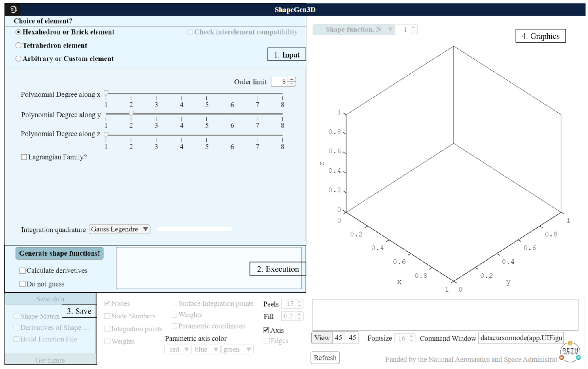
Task: Open the red parametric axis color dropdown
Action: coord(178,349)
